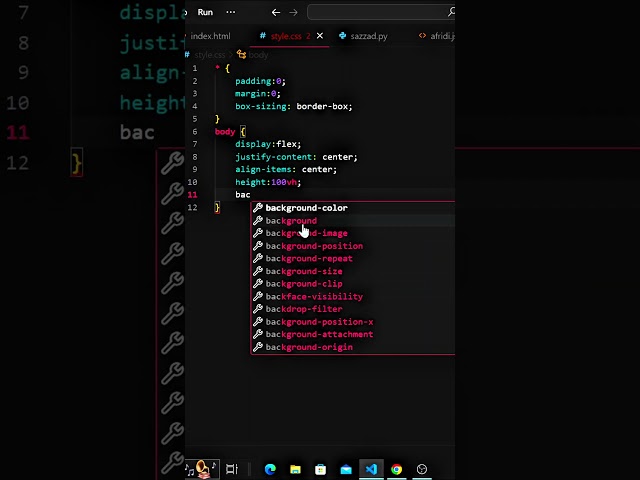Viewport: 640px width, 480px height.
Task: Click display:flex on line 7
Action: 268,144
